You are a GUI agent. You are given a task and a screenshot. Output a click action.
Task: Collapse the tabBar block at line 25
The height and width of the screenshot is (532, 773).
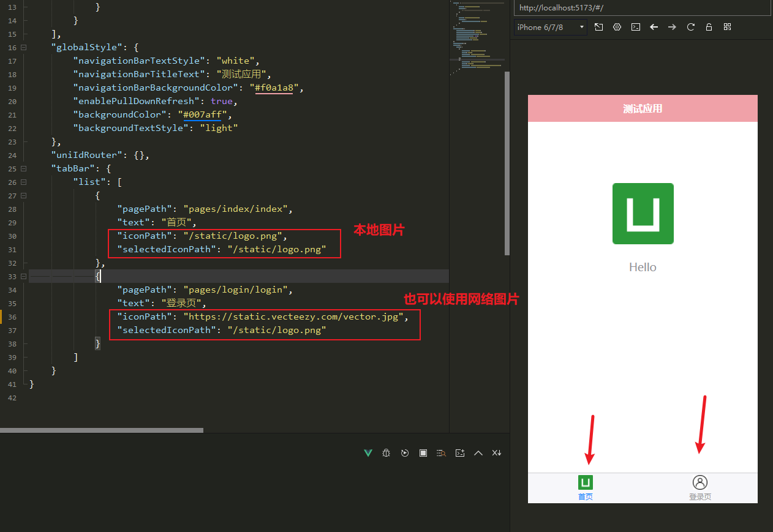click(23, 168)
